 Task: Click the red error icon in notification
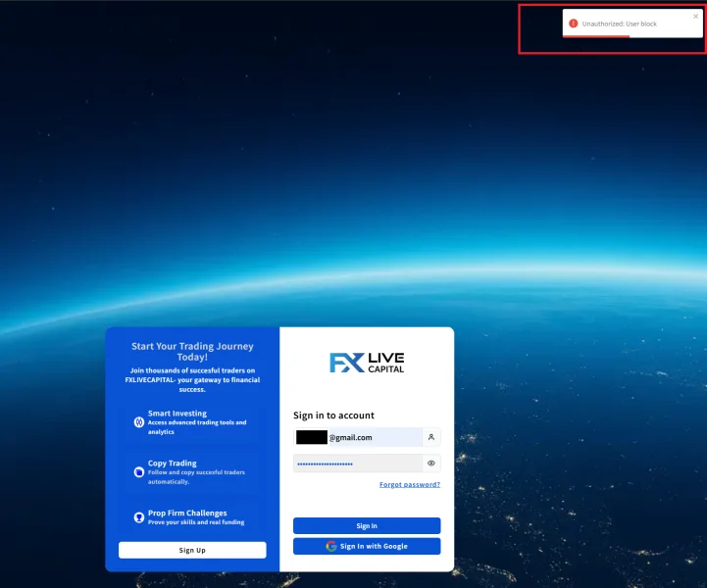point(573,24)
